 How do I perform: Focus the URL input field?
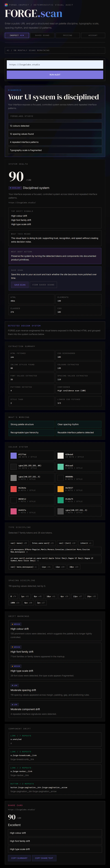coord(55,64)
